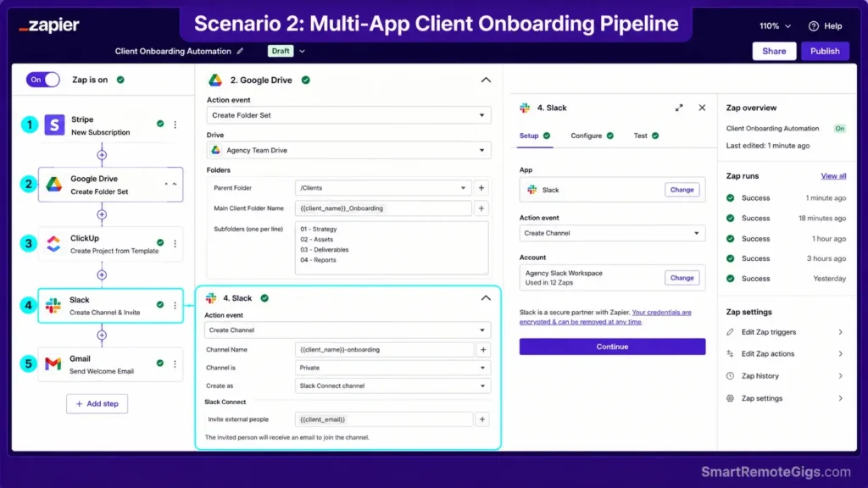Open the Help icon menu
This screenshot has height=488, width=868.
(x=813, y=26)
